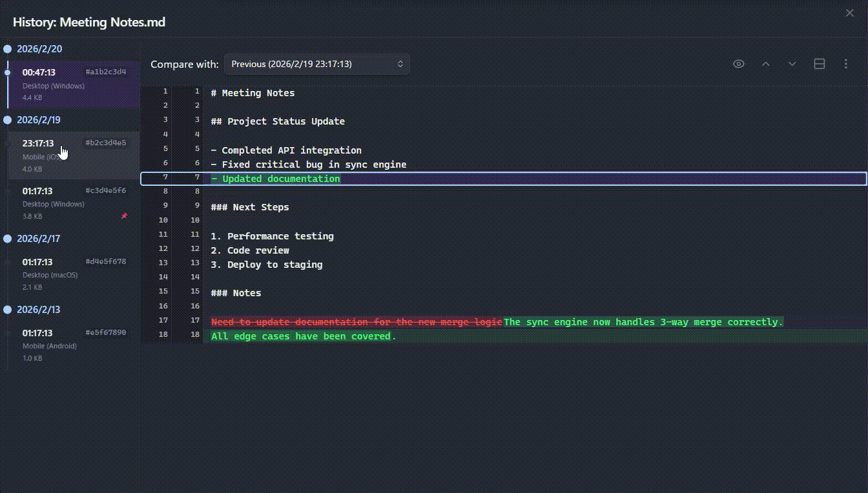This screenshot has width=868, height=493.
Task: Click the "# Meeting Notes" heading line
Action: [253, 93]
